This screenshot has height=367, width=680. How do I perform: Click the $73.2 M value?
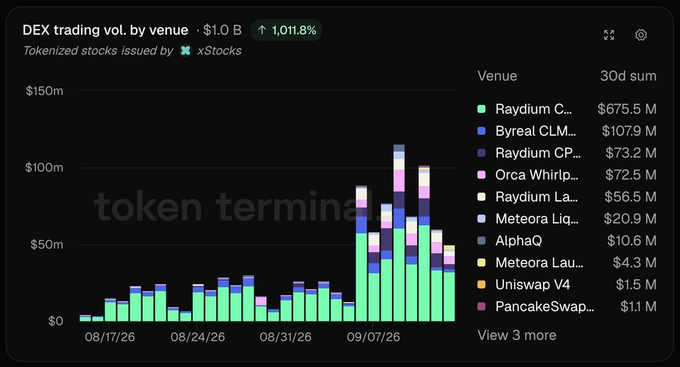pos(631,153)
